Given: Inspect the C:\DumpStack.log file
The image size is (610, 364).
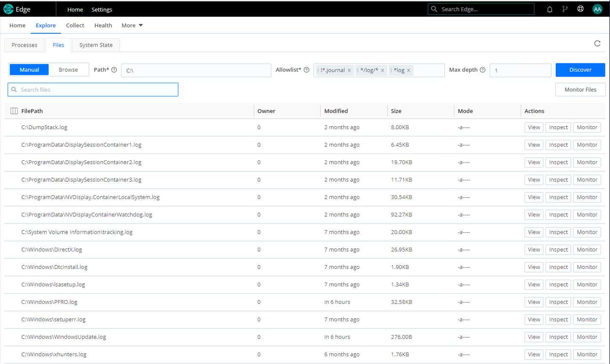Looking at the screenshot, I should 558,127.
